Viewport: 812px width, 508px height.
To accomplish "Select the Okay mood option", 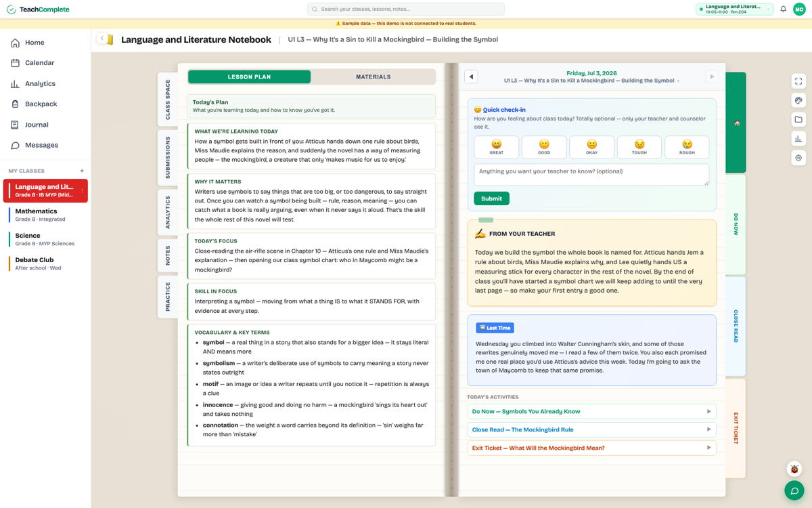I will [592, 147].
